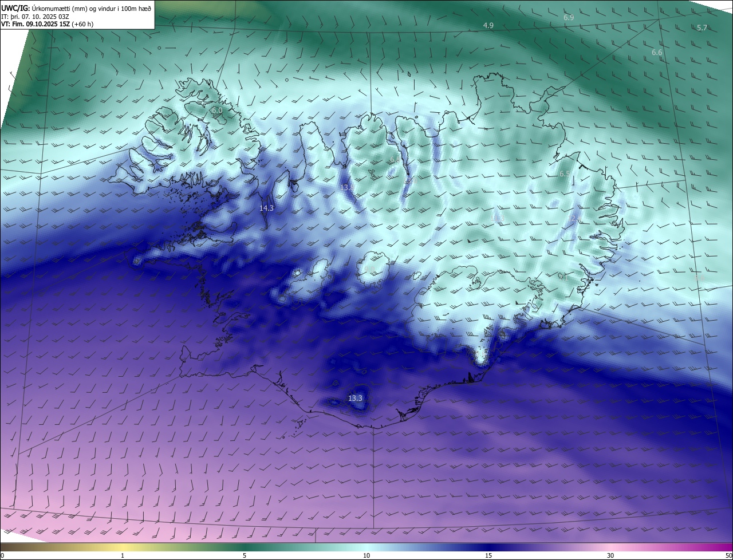Click the 6.0 value label over the Westfjords

point(216,110)
